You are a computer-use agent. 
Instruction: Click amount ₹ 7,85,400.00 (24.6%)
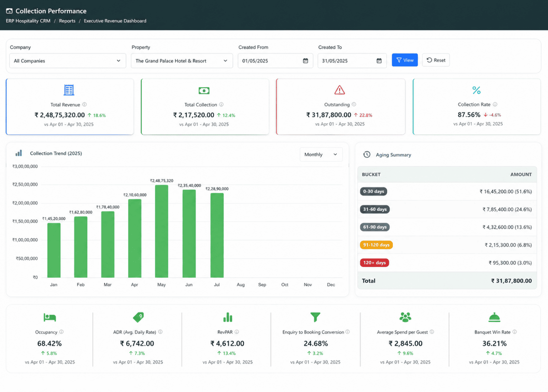point(507,209)
